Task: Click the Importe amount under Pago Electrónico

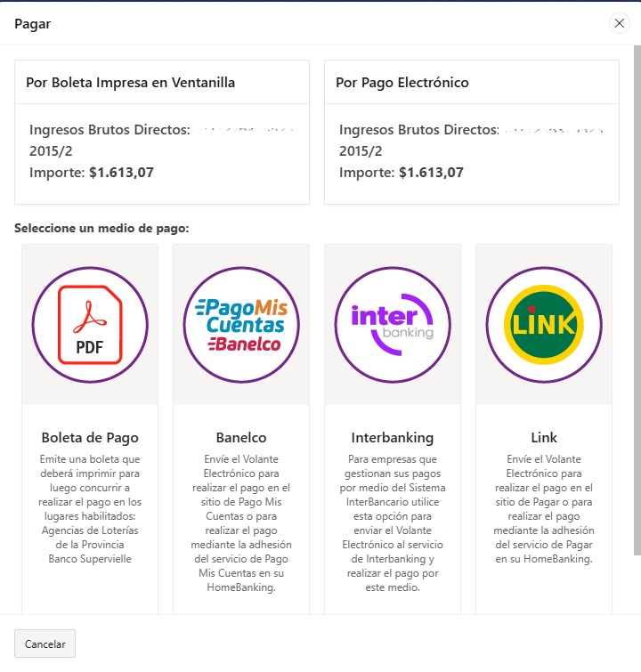Action: point(431,173)
